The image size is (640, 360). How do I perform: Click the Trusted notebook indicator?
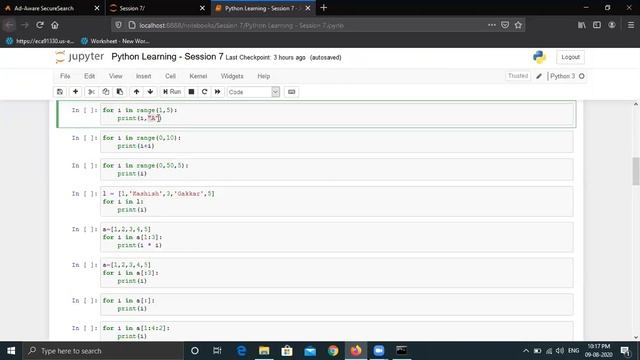[518, 76]
